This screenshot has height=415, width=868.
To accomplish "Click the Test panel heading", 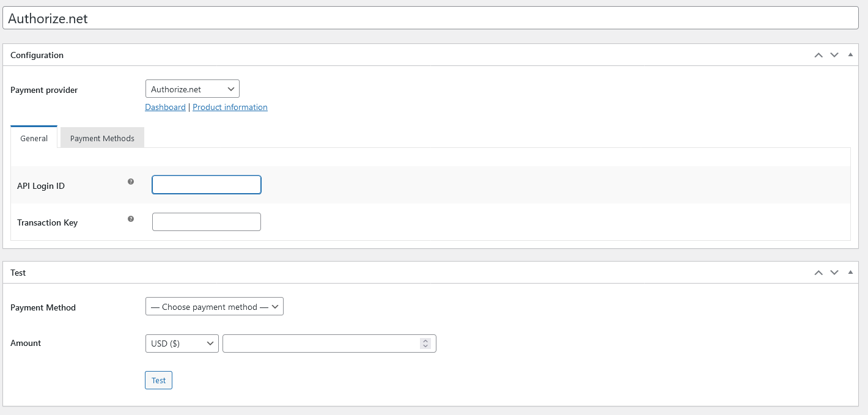I will click(x=18, y=273).
